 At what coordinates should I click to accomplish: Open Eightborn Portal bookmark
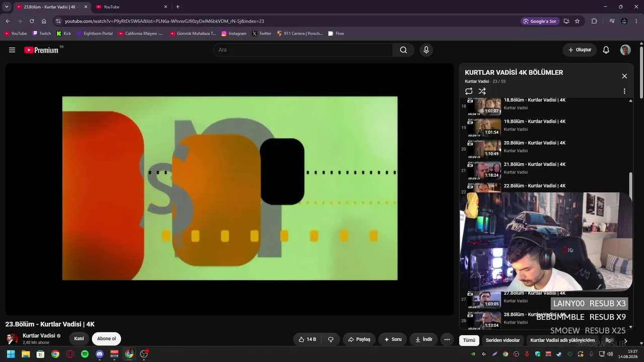pos(95,34)
